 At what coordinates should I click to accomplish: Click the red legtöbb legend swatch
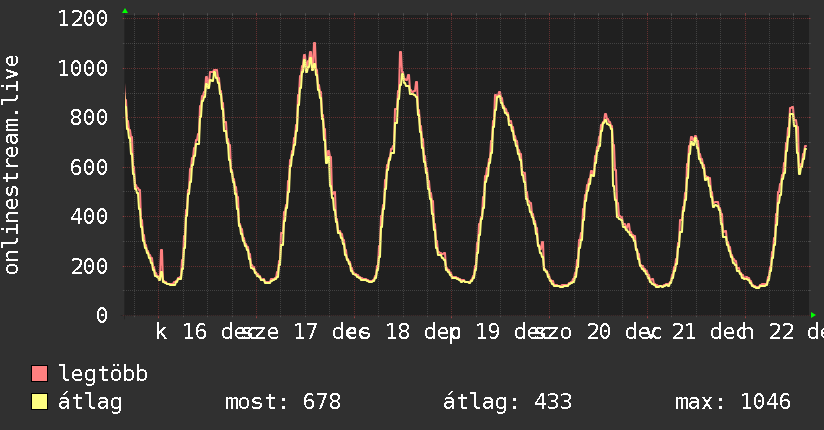click(39, 373)
